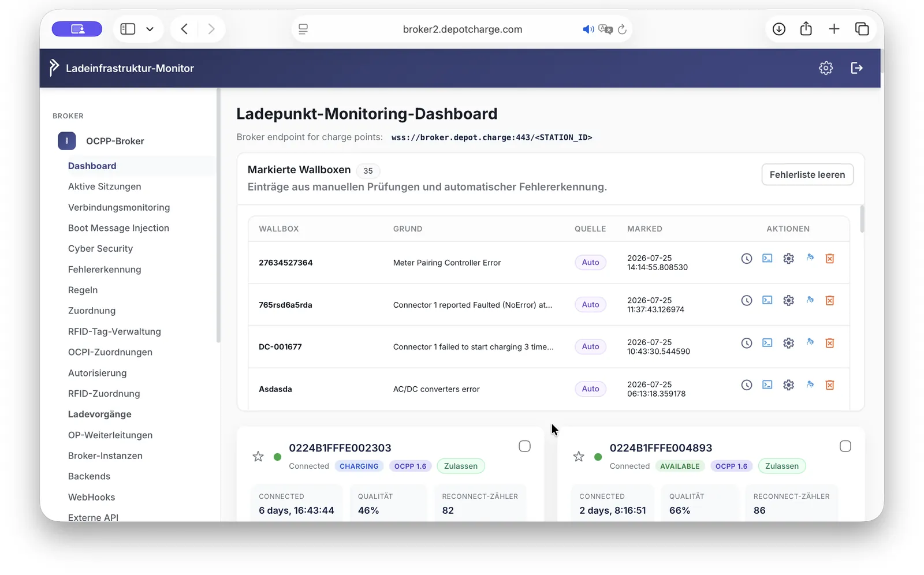Mute the tab audio speaker icon
This screenshot has width=924, height=575.
588,29
